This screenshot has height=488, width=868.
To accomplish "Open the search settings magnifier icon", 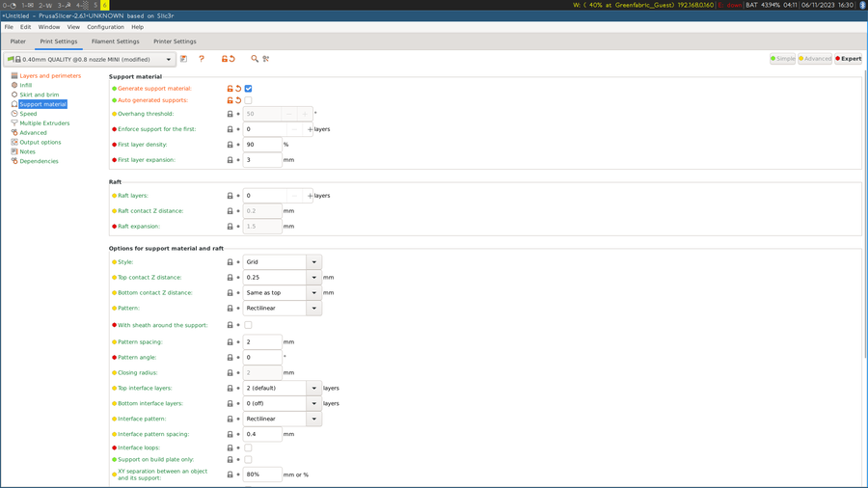I will tap(255, 59).
